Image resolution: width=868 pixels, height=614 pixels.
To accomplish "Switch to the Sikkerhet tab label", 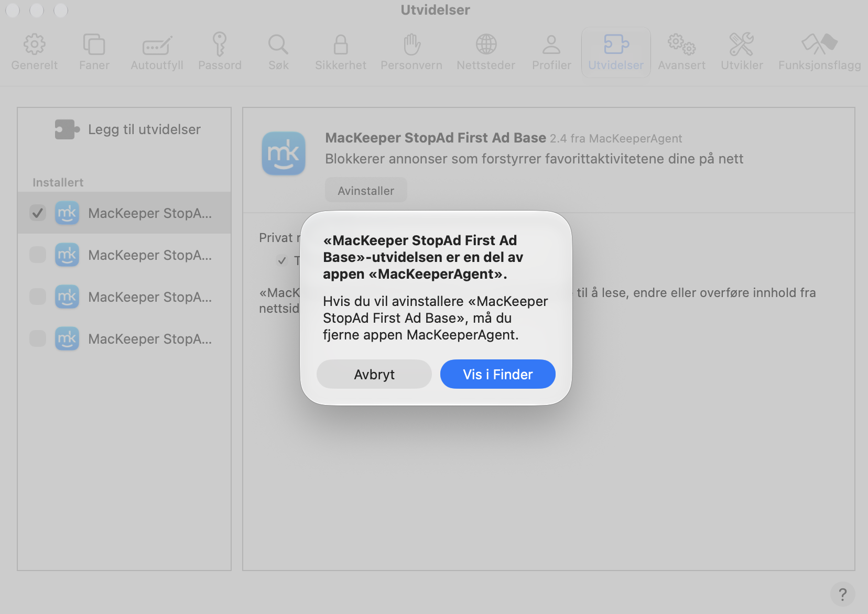I will point(341,65).
